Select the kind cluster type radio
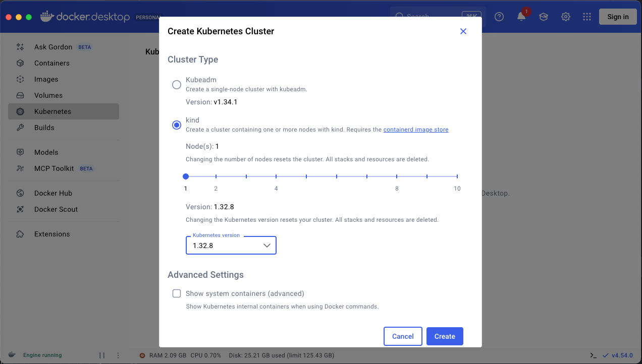Image resolution: width=642 pixels, height=364 pixels. click(x=177, y=125)
